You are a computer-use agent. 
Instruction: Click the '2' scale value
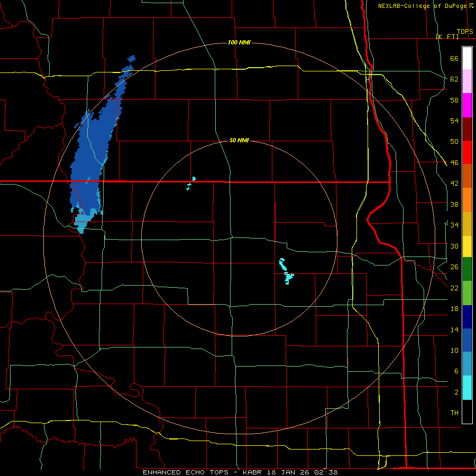tap(456, 392)
